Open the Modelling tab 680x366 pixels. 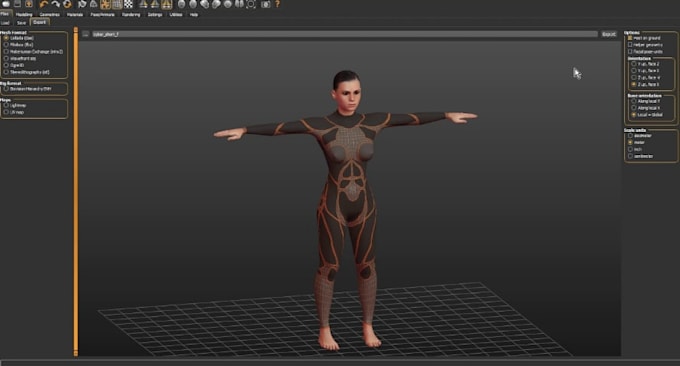coord(24,14)
